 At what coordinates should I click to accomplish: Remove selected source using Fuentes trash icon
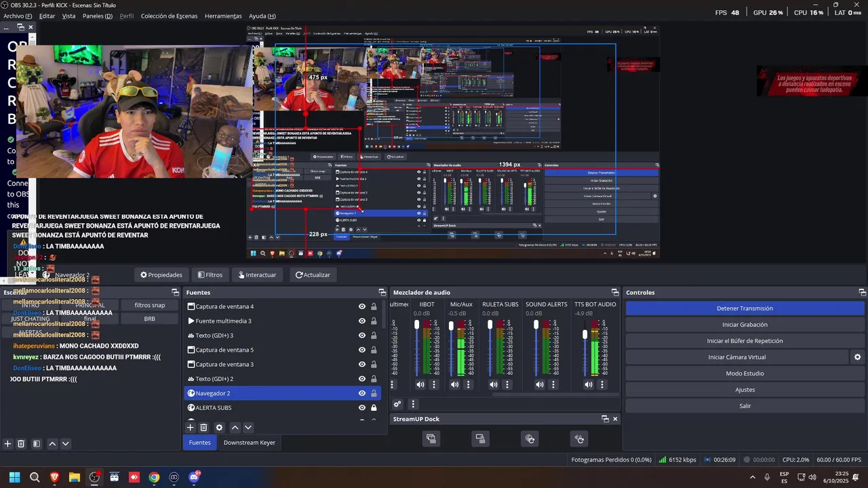tap(203, 428)
